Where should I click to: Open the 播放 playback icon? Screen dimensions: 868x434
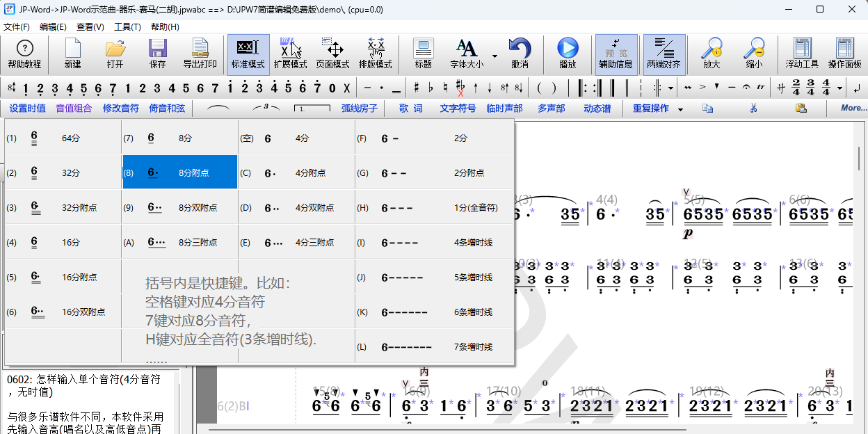[568, 54]
